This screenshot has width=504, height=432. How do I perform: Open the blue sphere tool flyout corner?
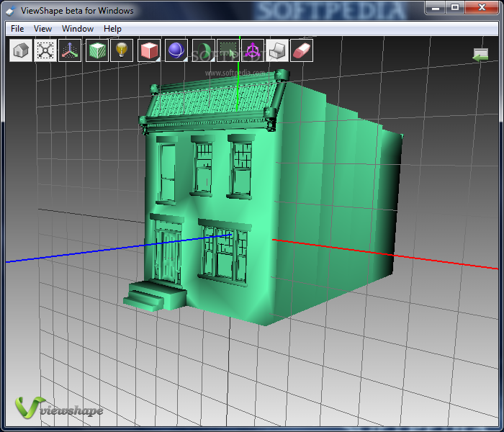point(185,59)
